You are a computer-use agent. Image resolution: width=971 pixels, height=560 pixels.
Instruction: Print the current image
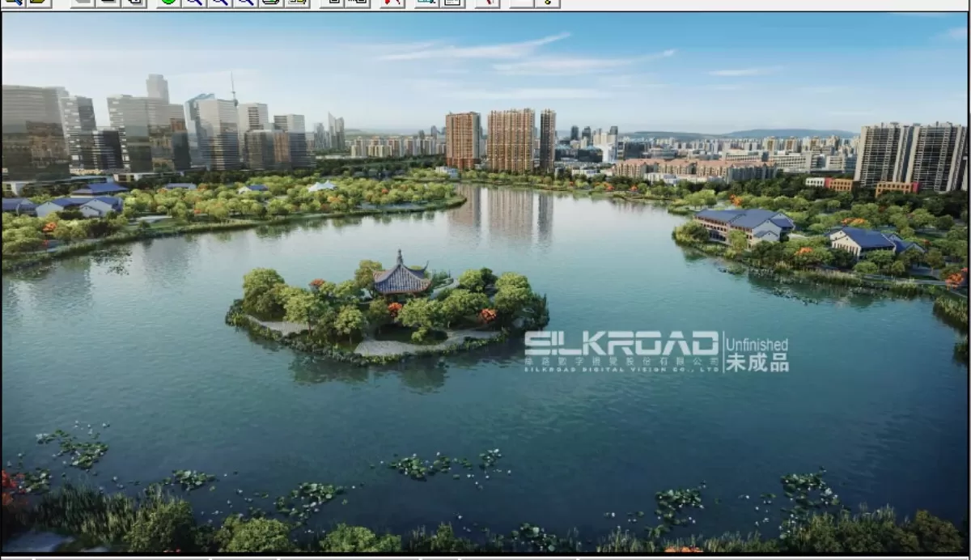tap(269, 3)
